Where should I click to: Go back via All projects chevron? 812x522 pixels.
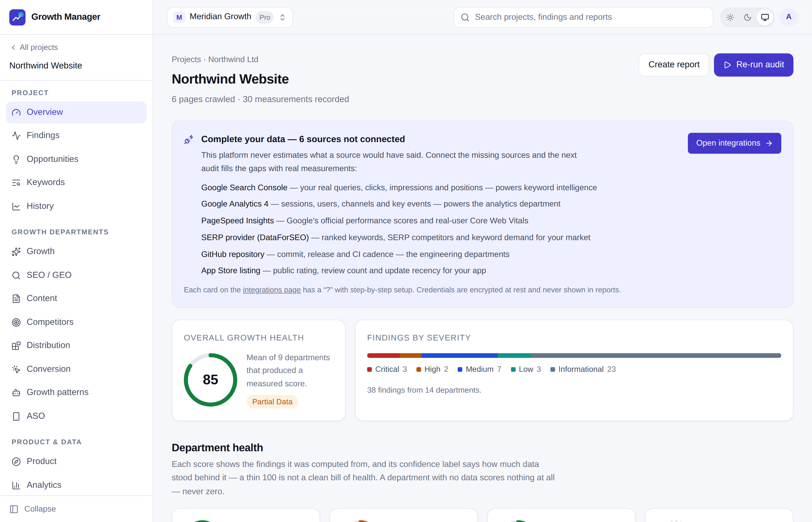click(x=13, y=48)
